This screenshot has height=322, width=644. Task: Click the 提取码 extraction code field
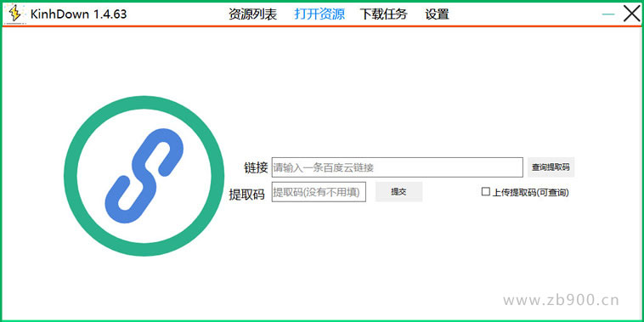pyautogui.click(x=319, y=192)
